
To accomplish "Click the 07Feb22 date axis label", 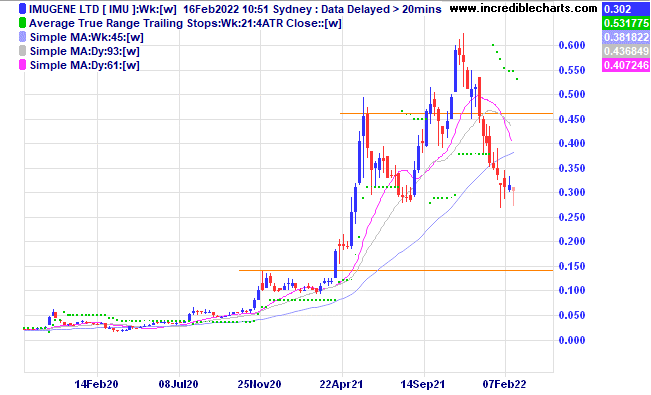I will [x=504, y=384].
